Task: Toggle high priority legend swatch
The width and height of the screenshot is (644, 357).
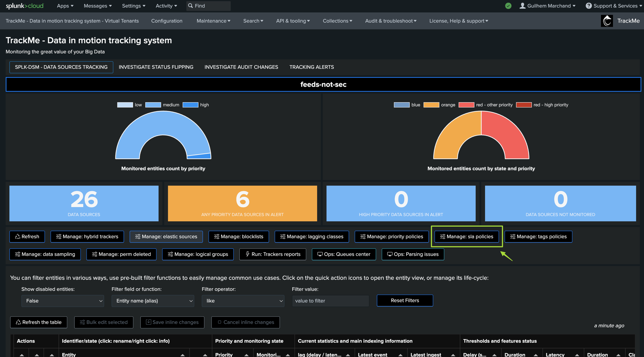Action: (x=190, y=105)
